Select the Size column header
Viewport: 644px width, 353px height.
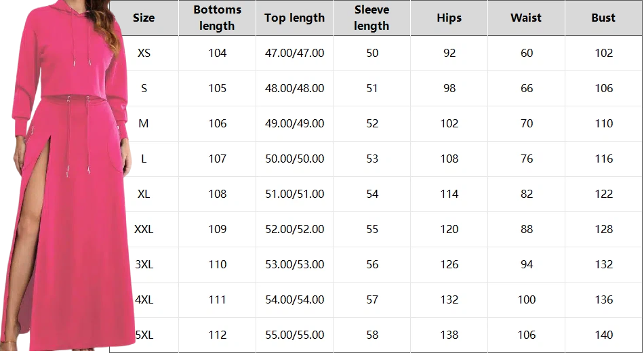144,18
